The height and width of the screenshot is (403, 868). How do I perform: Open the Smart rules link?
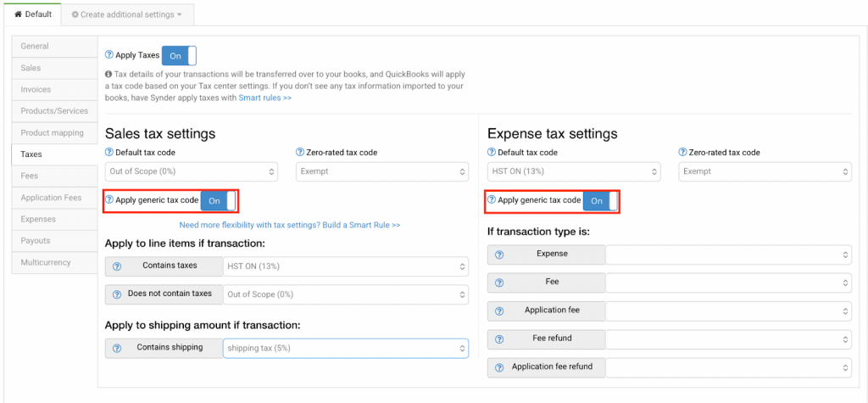click(264, 98)
